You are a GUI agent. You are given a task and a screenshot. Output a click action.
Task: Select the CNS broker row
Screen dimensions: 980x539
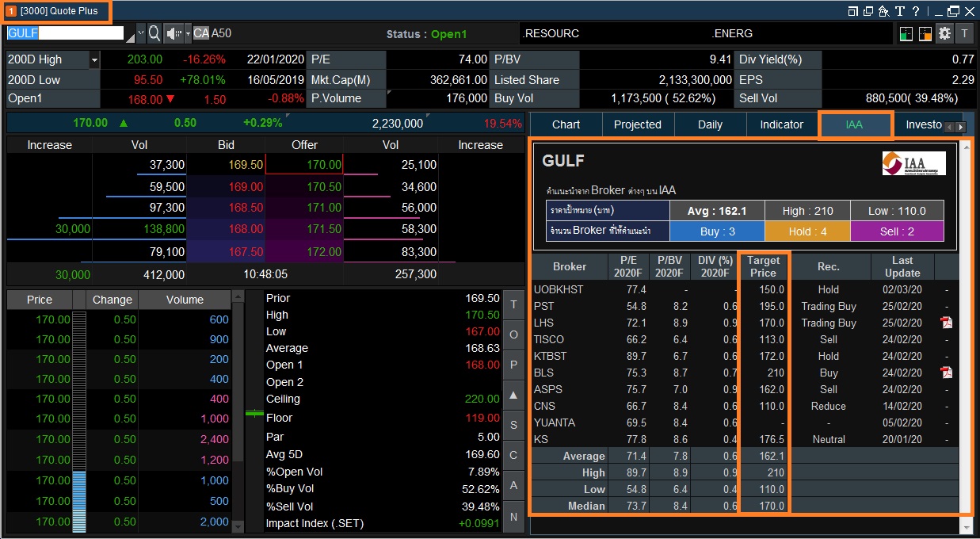[x=743, y=406]
